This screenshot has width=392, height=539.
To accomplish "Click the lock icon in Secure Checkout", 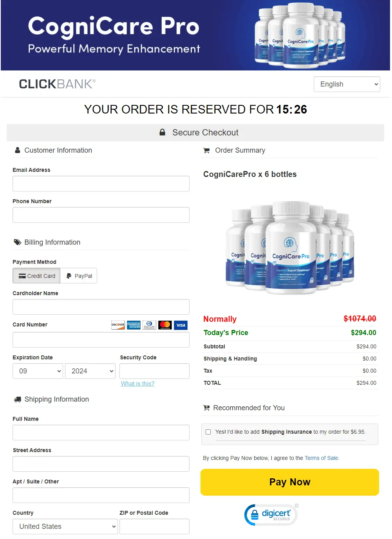I will tap(162, 132).
